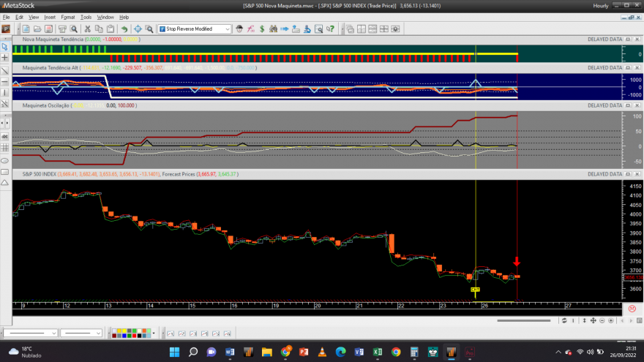Open the Edit menu
The image size is (644, 362).
(19, 18)
